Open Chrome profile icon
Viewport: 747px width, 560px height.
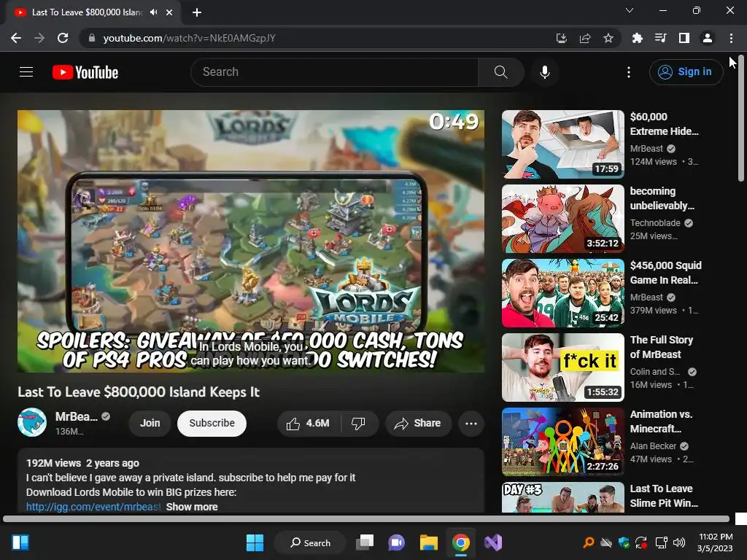[708, 38]
